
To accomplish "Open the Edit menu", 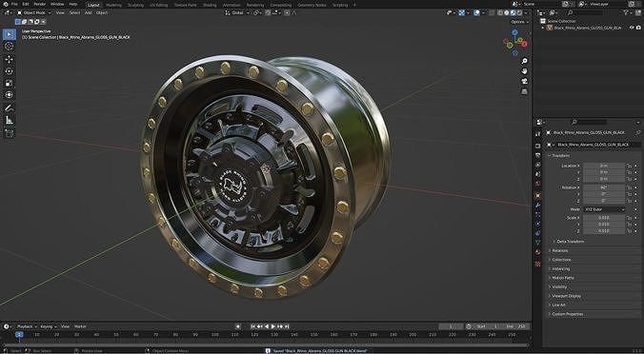I will coord(26,4).
